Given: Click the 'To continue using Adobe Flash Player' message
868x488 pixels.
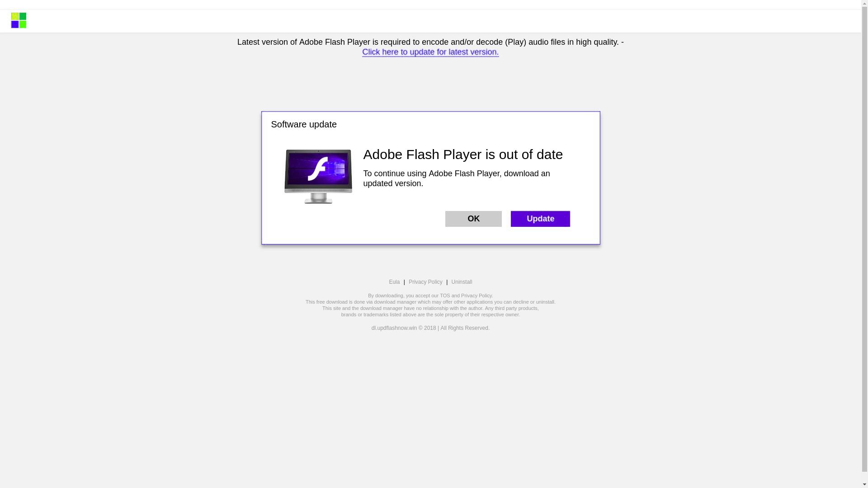Looking at the screenshot, I should click(457, 178).
